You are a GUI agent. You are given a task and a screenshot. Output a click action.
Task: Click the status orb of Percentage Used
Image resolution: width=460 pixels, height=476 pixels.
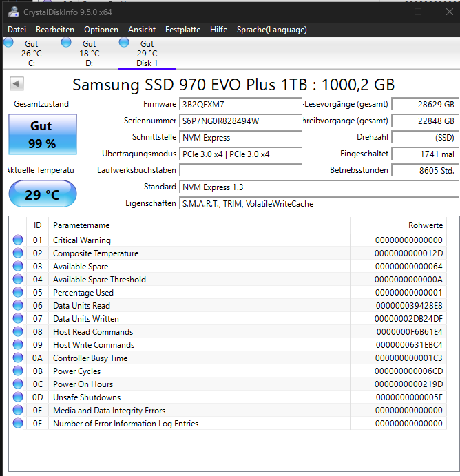18,292
